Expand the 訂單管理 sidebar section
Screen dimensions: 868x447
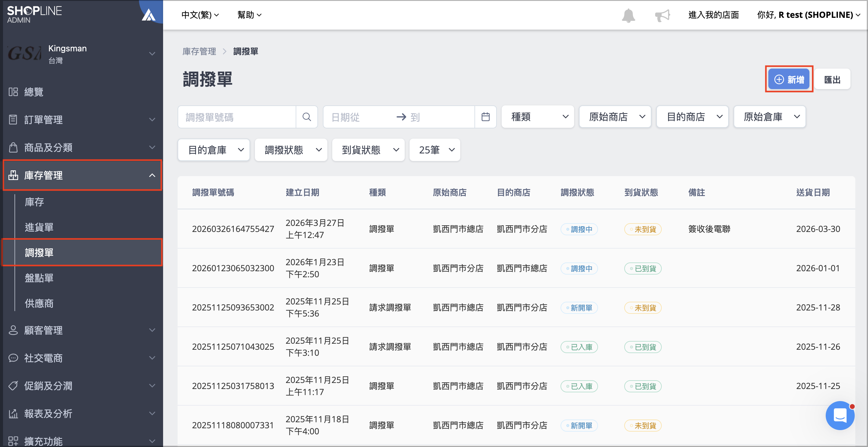(x=152, y=119)
